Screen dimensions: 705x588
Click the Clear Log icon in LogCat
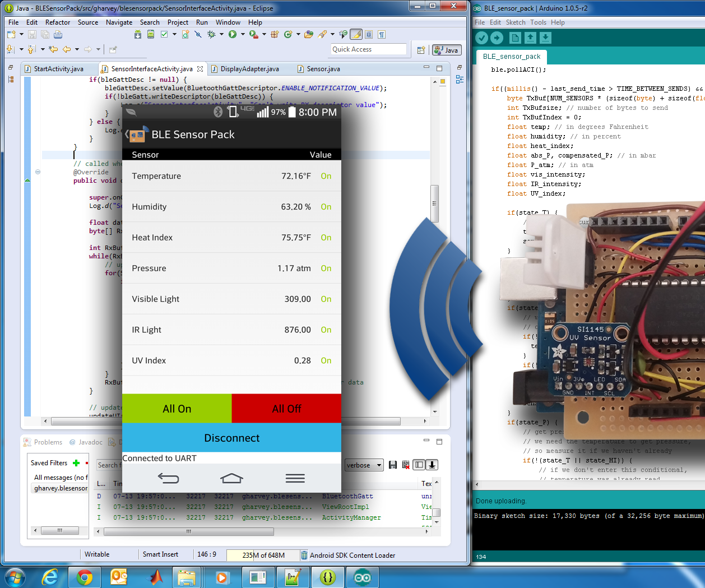[x=406, y=465]
